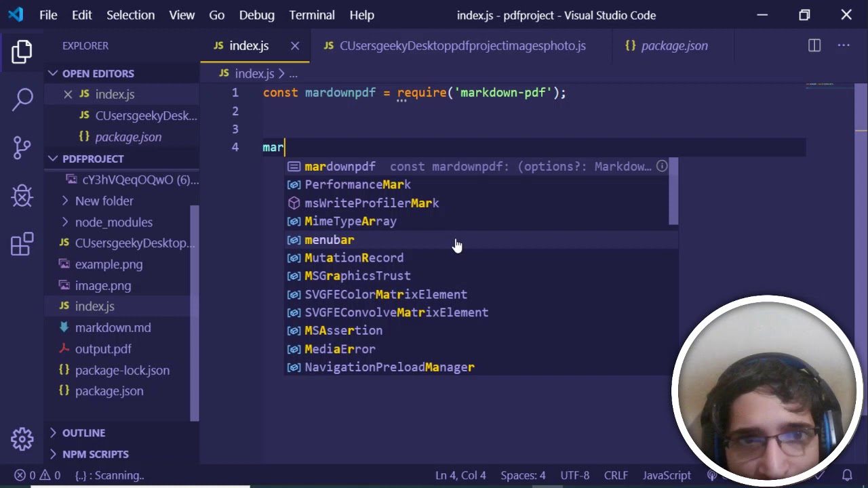Open the Manage gear icon

[22, 439]
